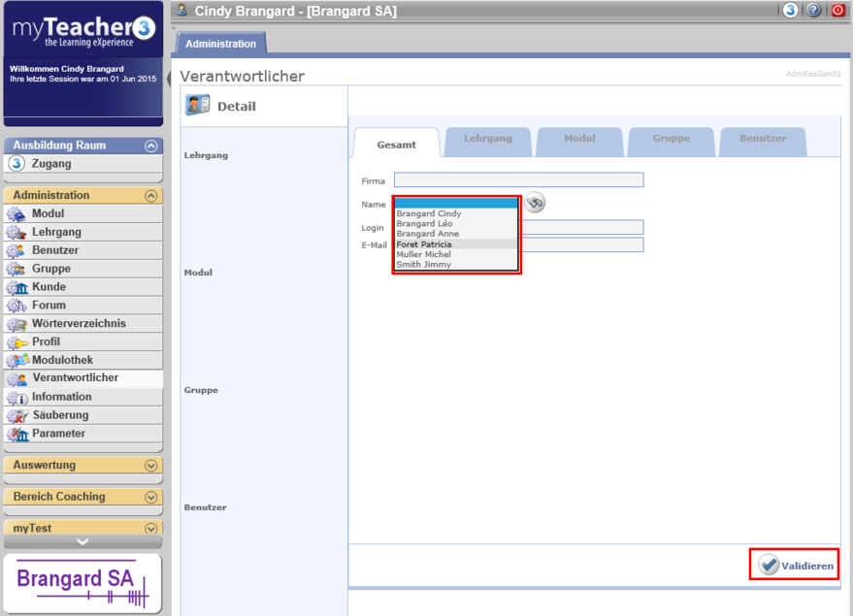Open Zugang under Ausbildung Raum
This screenshot has width=853, height=616.
[50, 164]
